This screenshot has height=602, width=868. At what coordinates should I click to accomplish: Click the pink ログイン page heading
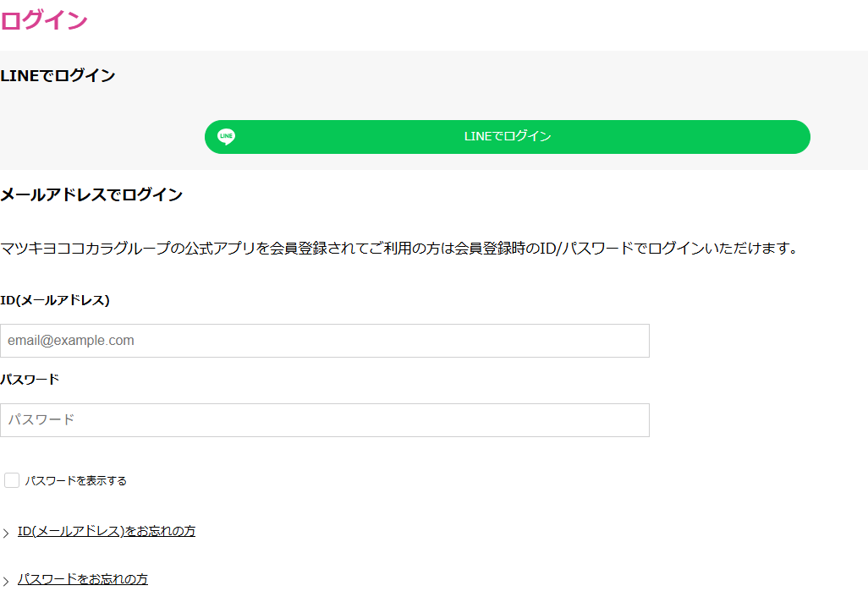pyautogui.click(x=44, y=20)
